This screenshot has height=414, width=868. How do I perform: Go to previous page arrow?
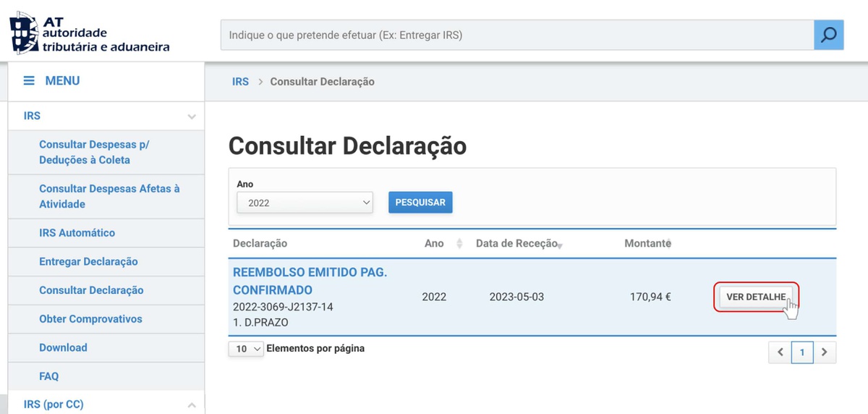[x=780, y=352]
